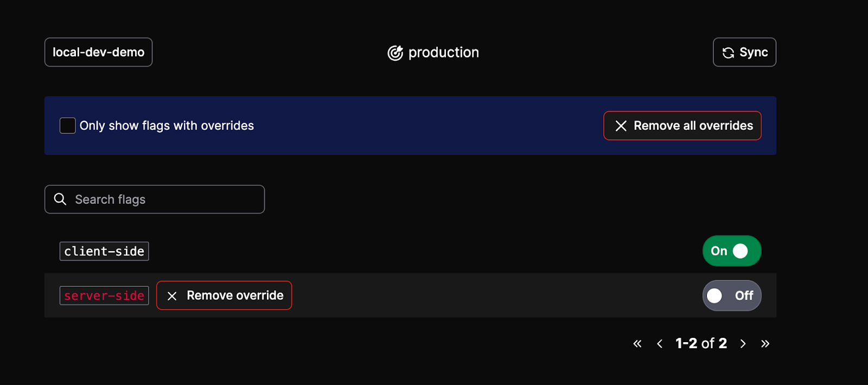
Task: Jump to the first page of flags
Action: (637, 343)
